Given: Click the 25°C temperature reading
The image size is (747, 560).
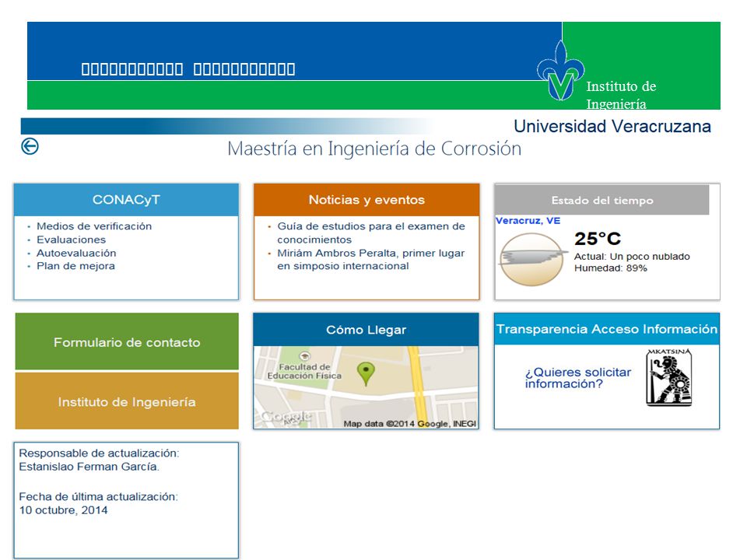Looking at the screenshot, I should pyautogui.click(x=598, y=239).
